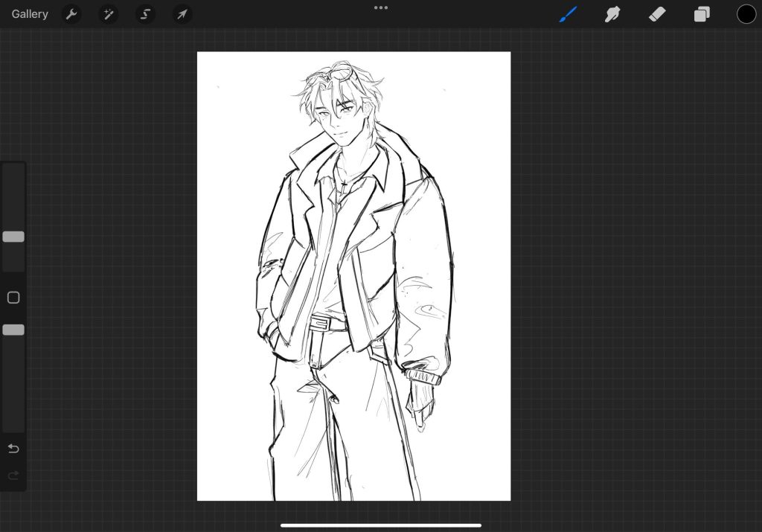The image size is (762, 532).
Task: Open the Actions wrench menu
Action: (71, 14)
